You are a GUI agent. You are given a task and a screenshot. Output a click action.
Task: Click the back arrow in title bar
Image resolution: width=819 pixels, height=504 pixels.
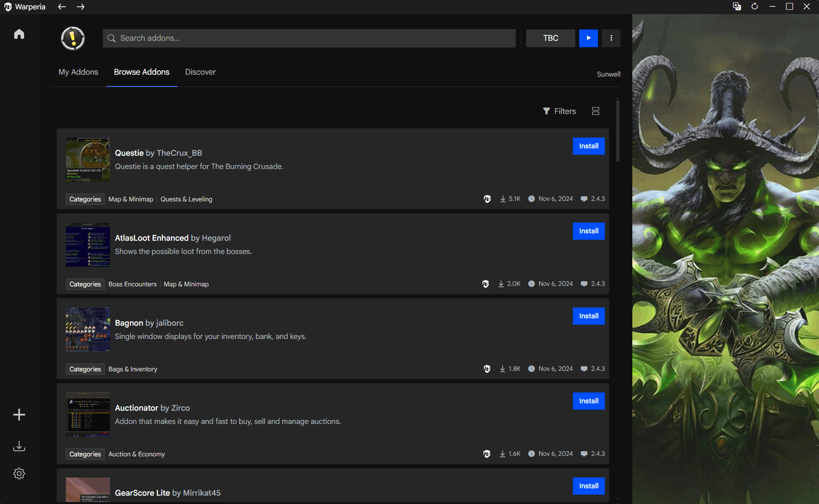[62, 7]
